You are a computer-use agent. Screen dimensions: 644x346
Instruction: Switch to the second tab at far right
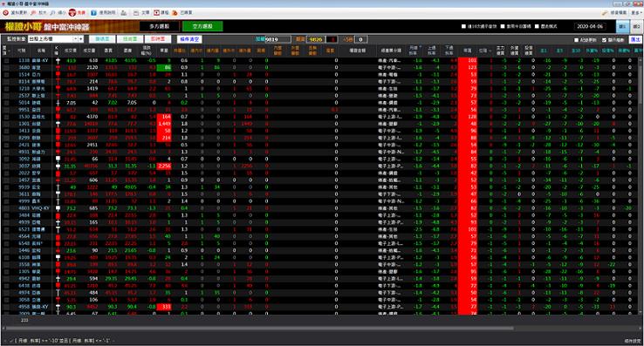636,26
